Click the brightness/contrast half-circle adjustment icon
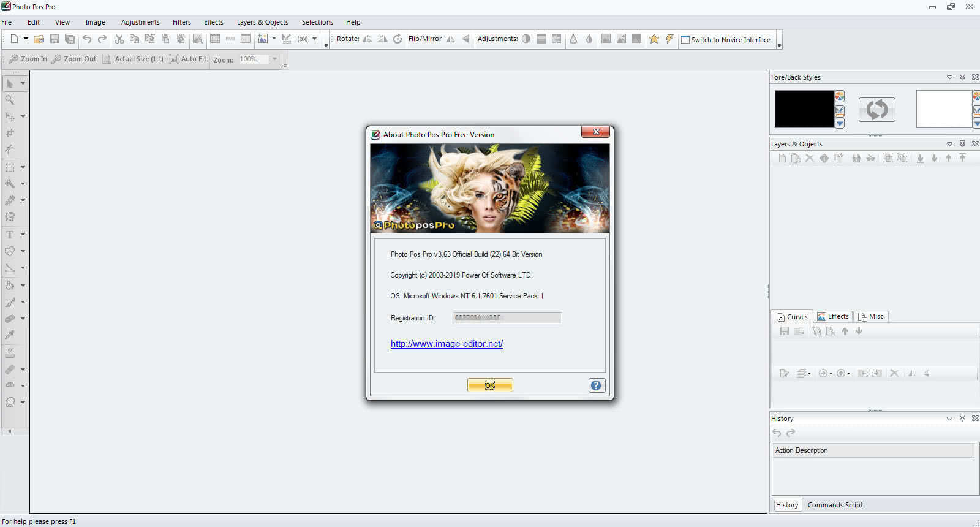Image resolution: width=980 pixels, height=527 pixels. (x=526, y=39)
